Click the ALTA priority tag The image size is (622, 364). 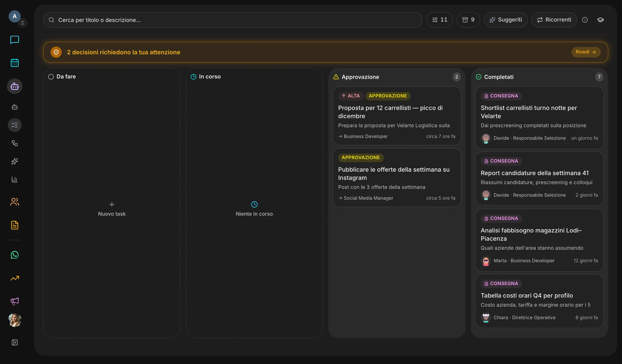[x=350, y=96]
